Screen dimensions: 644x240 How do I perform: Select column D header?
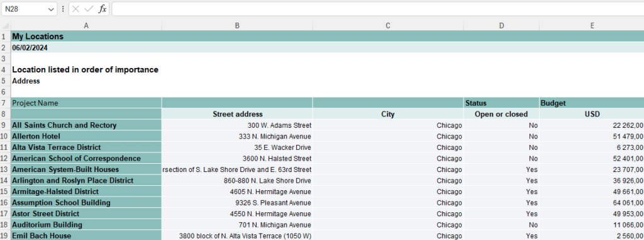(x=501, y=26)
